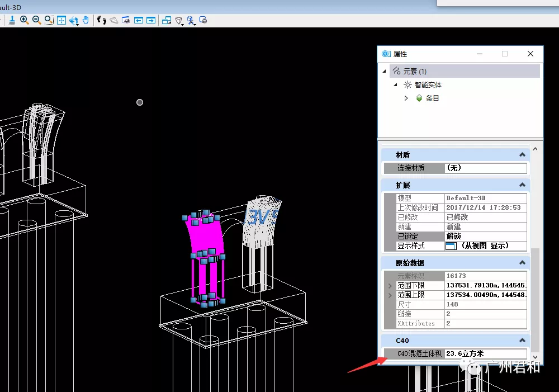Image resolution: width=559 pixels, height=392 pixels.
Task: Activate the Pan View hand tool
Action: click(x=86, y=20)
